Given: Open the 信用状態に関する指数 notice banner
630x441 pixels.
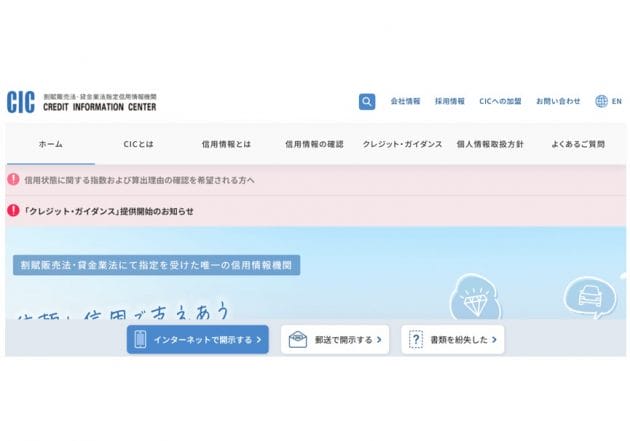Looking at the screenshot, I should coord(139,180).
